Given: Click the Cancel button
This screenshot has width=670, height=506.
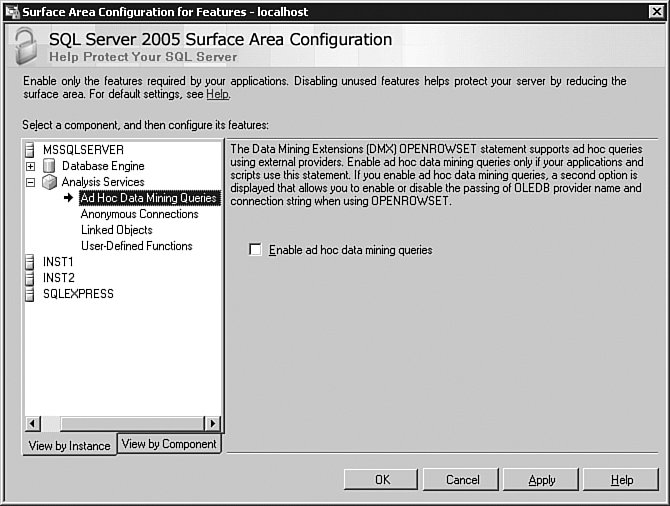Looking at the screenshot, I should [x=461, y=480].
